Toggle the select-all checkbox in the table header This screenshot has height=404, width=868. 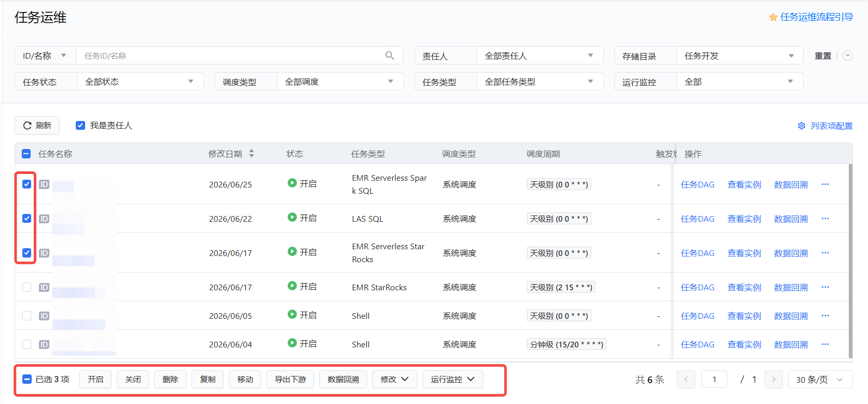pyautogui.click(x=26, y=154)
